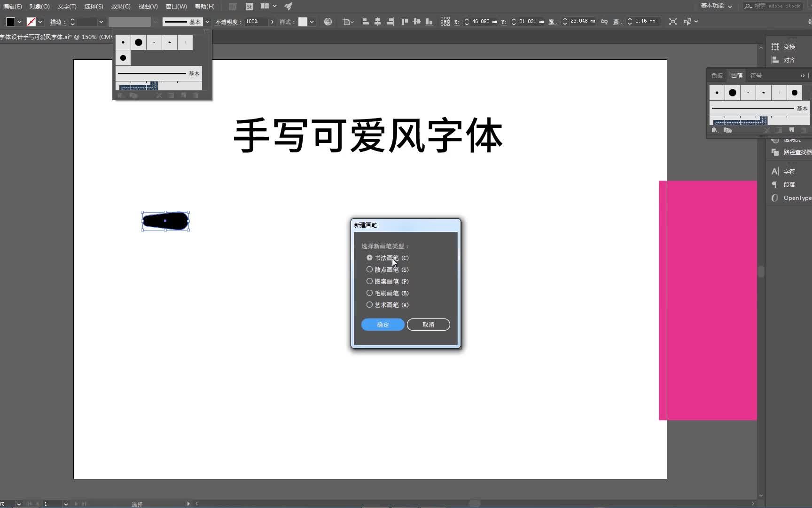Click horizontal align left icon

(365, 22)
